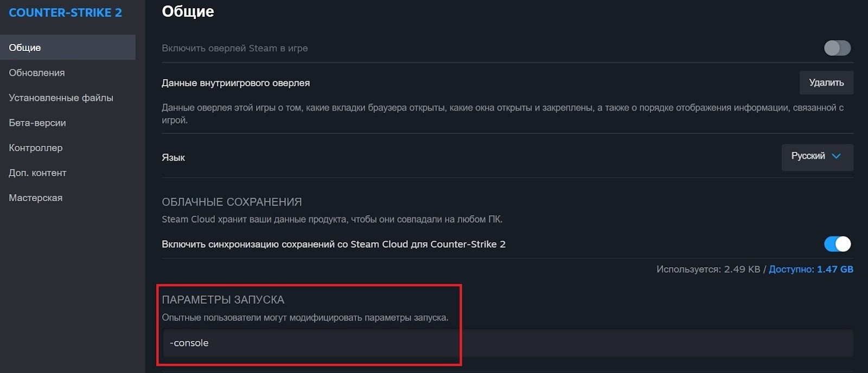Click the ПАРАМЕТРЫ ЗАПУСКА section heading

click(223, 300)
